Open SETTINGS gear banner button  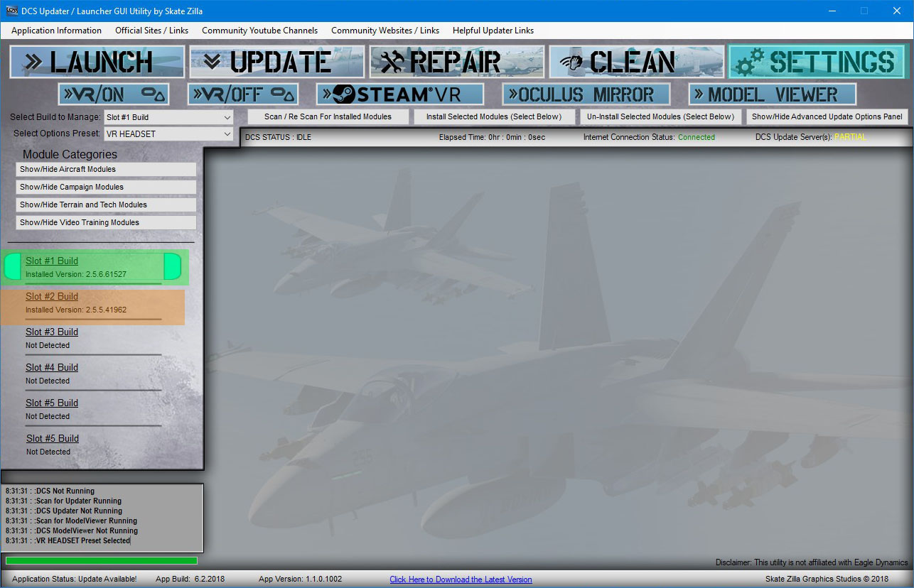[817, 62]
